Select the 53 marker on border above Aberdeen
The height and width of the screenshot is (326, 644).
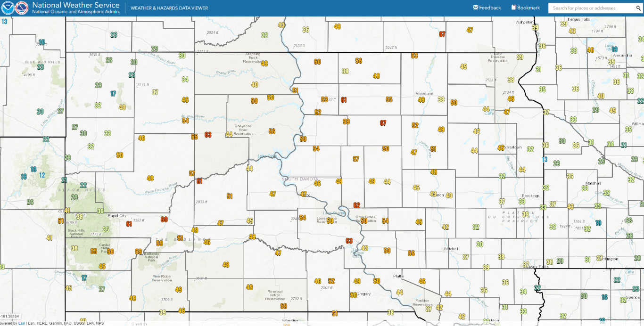(414, 56)
